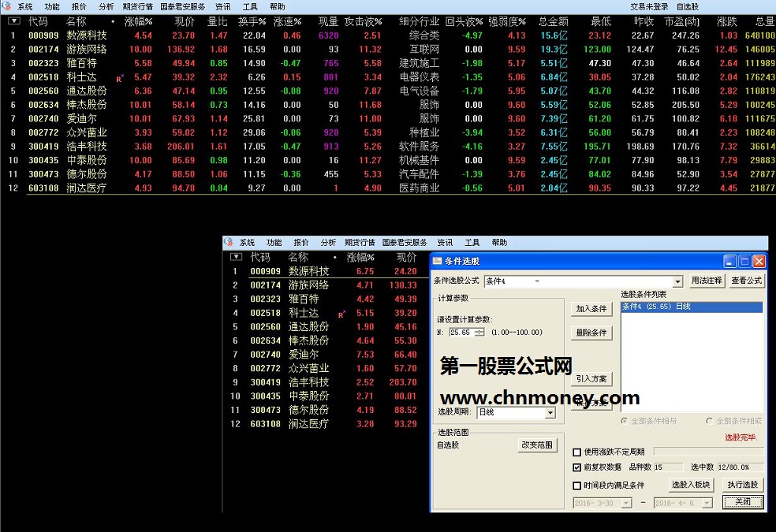Sort by 细分行业 column header in main table
This screenshot has height=532, width=776.
(x=420, y=21)
